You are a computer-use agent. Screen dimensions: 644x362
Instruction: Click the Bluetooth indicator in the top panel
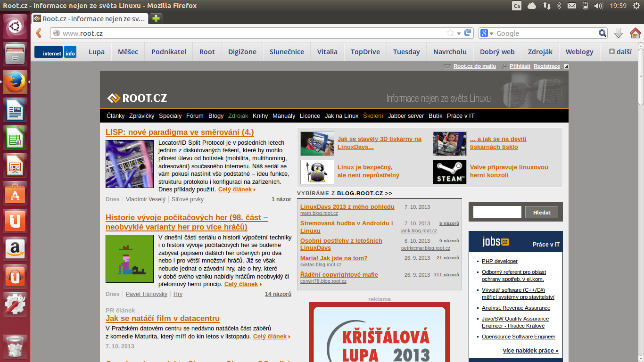click(558, 6)
